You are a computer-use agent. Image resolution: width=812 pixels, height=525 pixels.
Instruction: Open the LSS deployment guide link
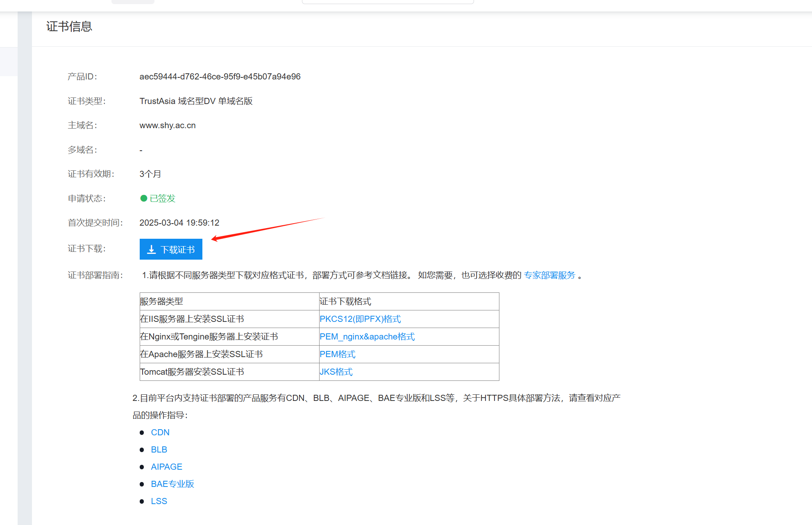coord(159,501)
